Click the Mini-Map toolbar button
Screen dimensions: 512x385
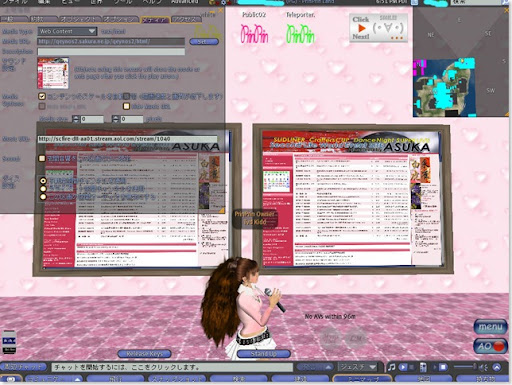362,379
